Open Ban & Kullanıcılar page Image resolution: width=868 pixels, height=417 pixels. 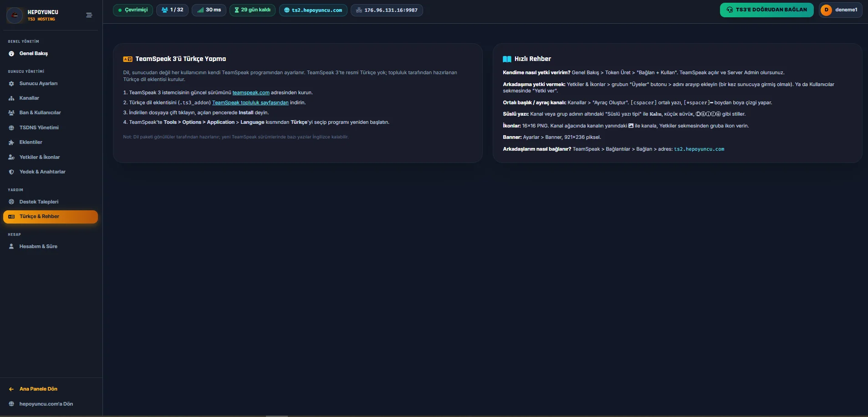[51, 113]
